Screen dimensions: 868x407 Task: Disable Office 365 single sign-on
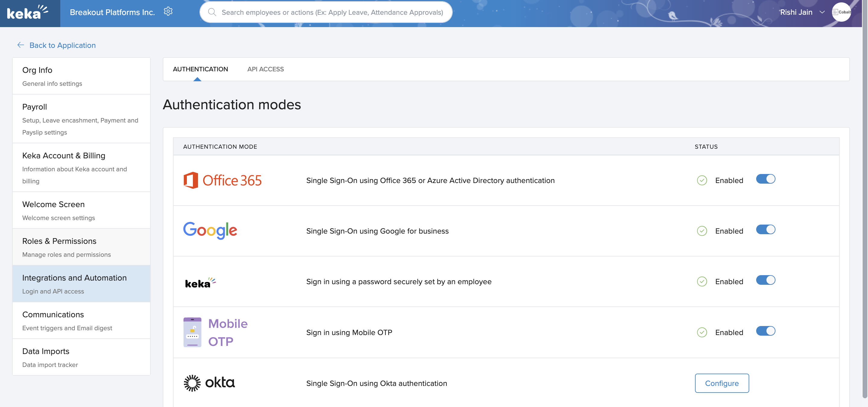pos(766,179)
